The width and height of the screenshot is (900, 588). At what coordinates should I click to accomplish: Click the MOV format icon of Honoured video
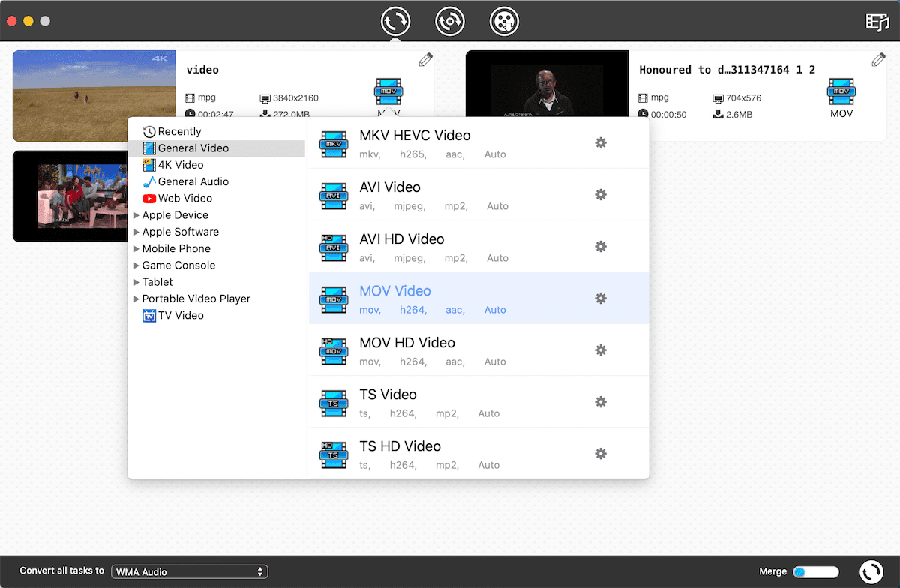[x=841, y=92]
